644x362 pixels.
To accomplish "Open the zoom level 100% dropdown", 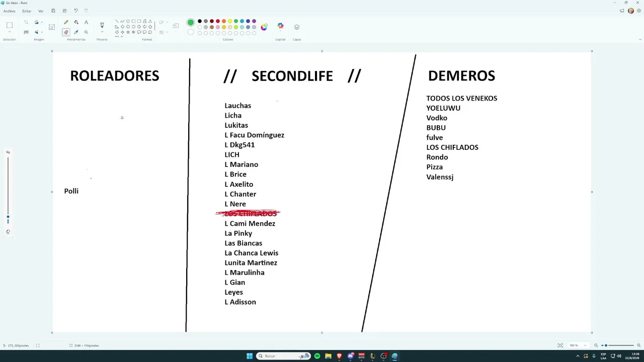I will pos(578,345).
